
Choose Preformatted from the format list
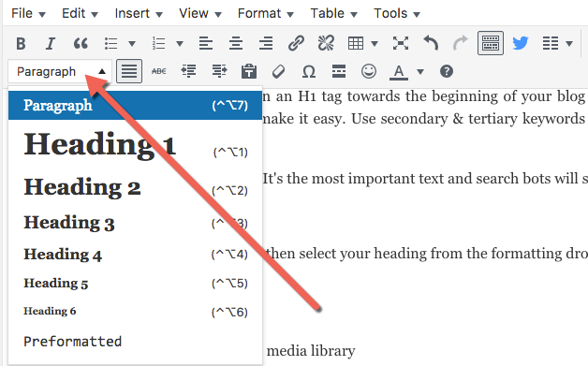135,342
